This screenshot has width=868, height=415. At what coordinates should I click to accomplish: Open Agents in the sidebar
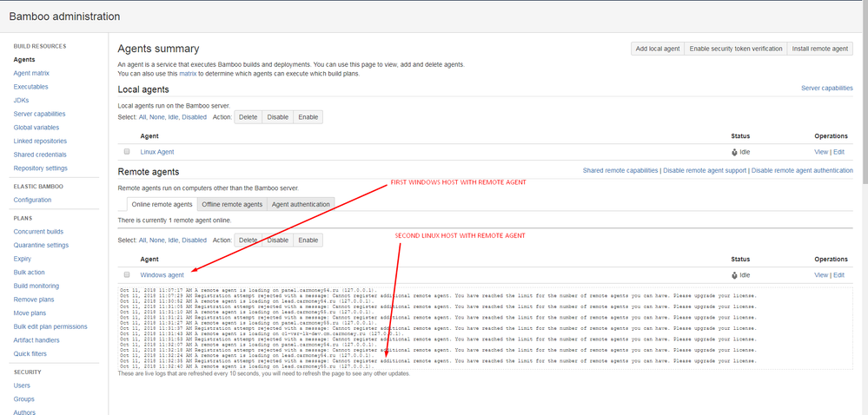tap(24, 60)
